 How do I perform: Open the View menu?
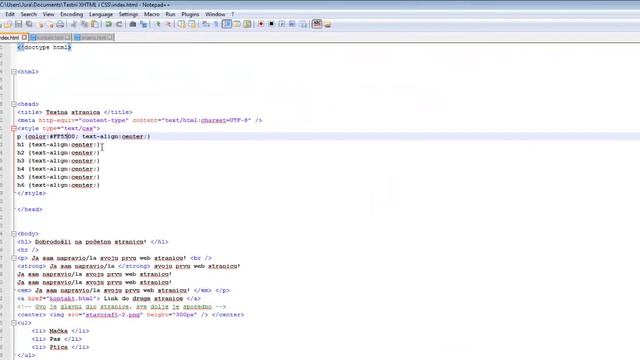(48, 14)
